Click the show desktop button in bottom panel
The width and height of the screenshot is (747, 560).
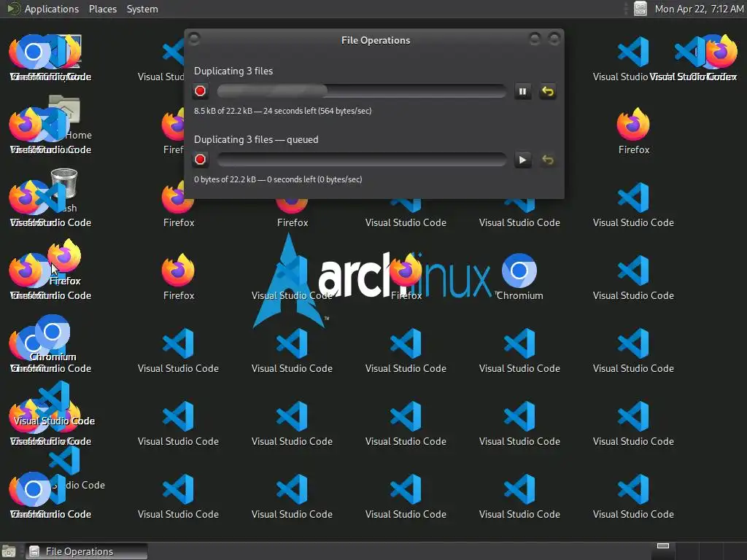pyautogui.click(x=9, y=551)
